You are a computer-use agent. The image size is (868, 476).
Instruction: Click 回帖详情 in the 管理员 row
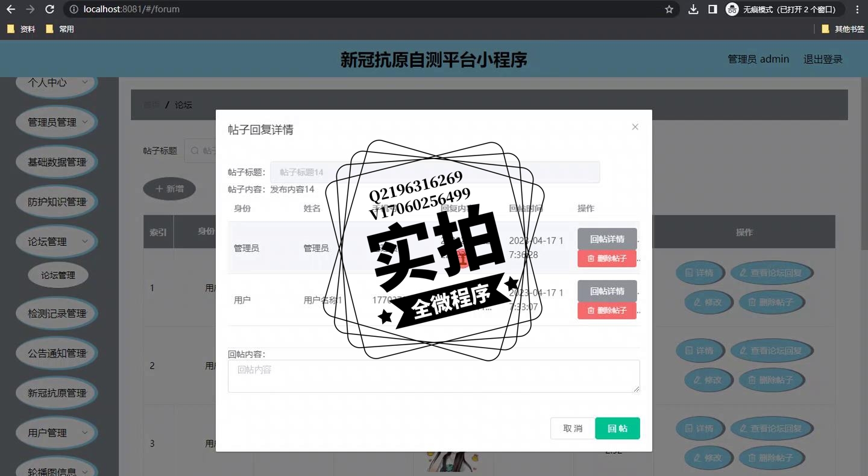[607, 239]
